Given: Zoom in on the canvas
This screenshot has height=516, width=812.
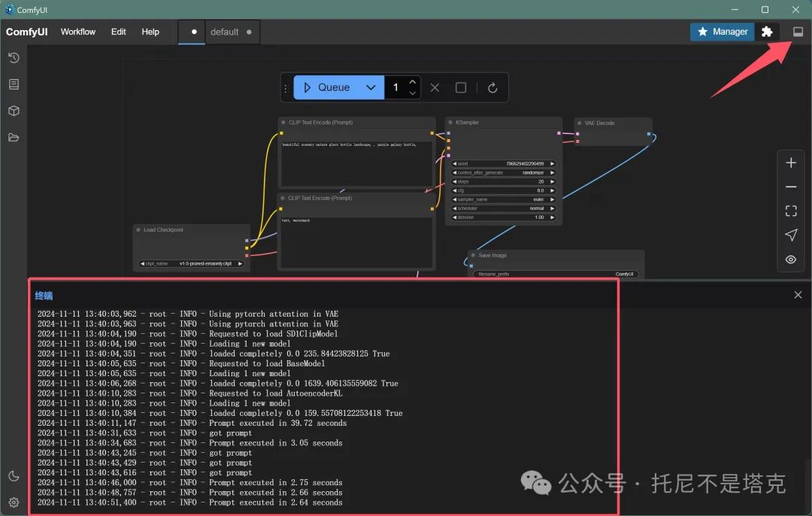Looking at the screenshot, I should 791,162.
